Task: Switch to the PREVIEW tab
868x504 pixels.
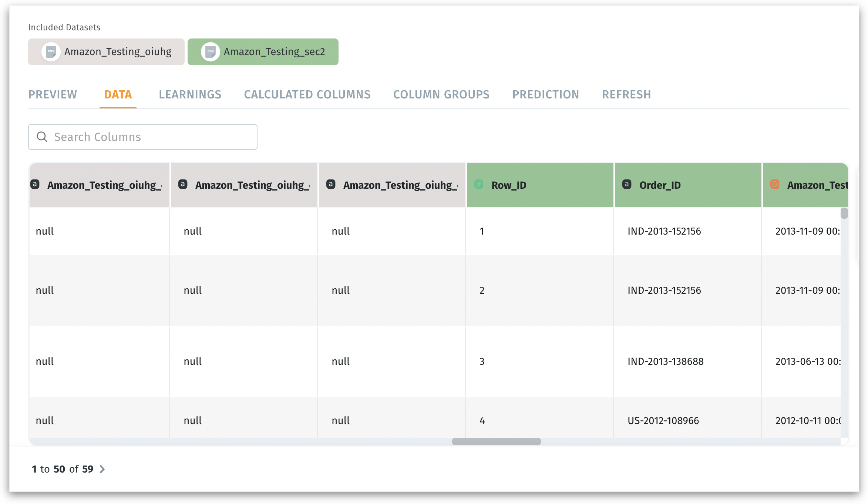Action: (53, 95)
